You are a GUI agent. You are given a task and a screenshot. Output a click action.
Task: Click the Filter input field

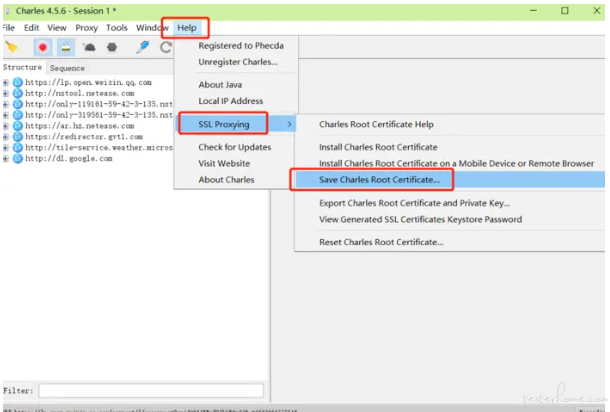click(x=151, y=391)
